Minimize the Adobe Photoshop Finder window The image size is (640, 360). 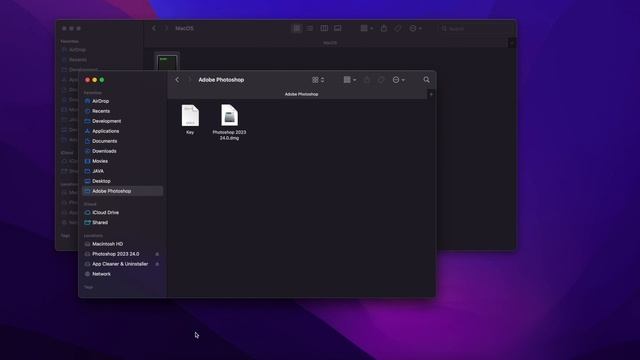click(x=95, y=80)
